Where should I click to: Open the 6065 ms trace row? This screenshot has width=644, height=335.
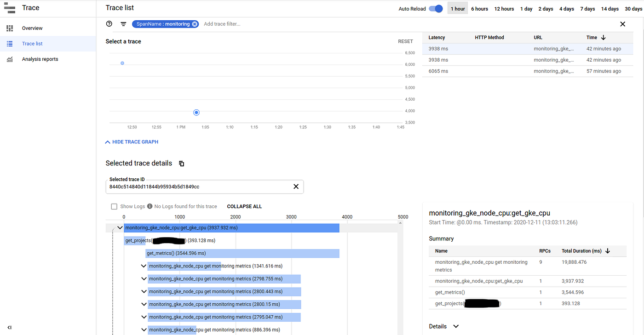[528, 71]
